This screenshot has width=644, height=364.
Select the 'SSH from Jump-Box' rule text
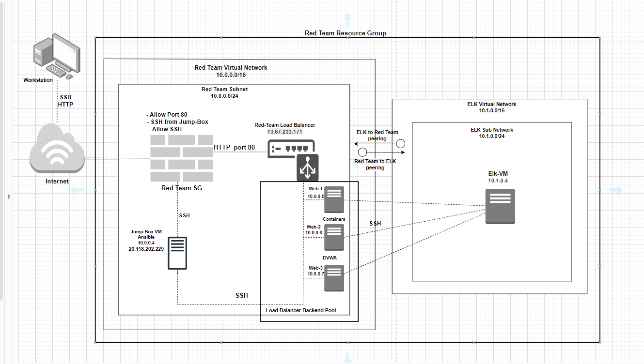coord(178,122)
